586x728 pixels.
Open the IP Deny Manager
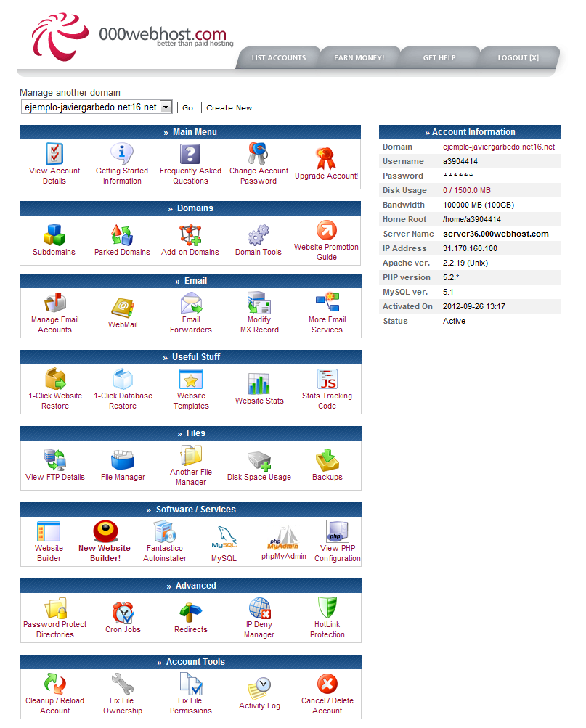(259, 613)
